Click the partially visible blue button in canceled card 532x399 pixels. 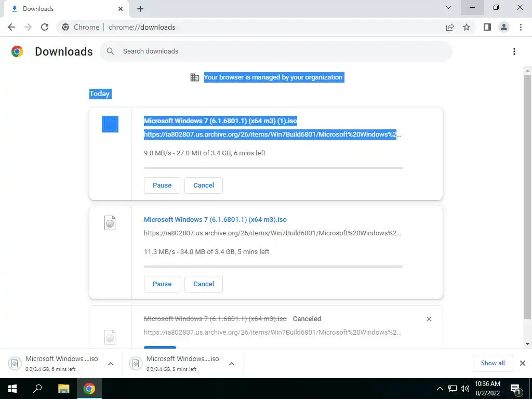[x=160, y=347]
